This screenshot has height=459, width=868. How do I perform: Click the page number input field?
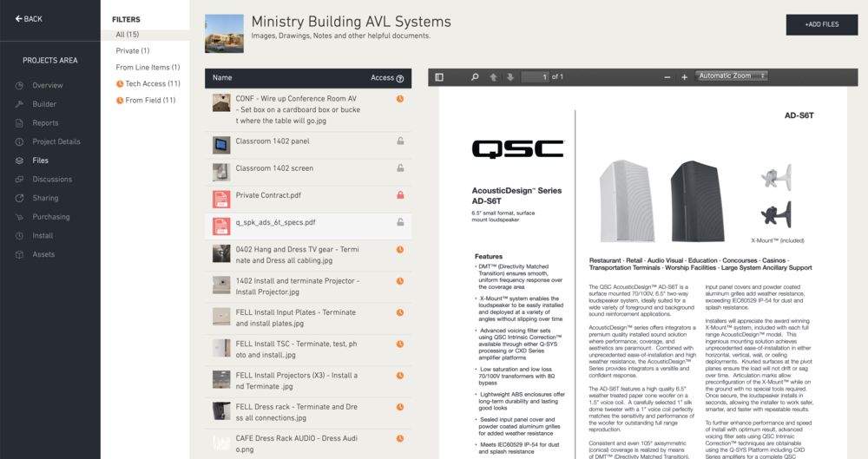point(536,77)
